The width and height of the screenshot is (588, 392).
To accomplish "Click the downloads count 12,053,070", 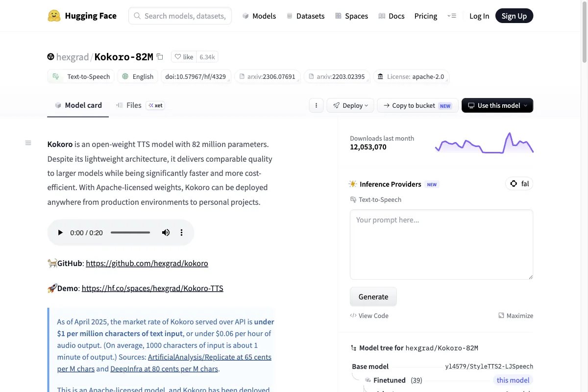I will point(368,147).
